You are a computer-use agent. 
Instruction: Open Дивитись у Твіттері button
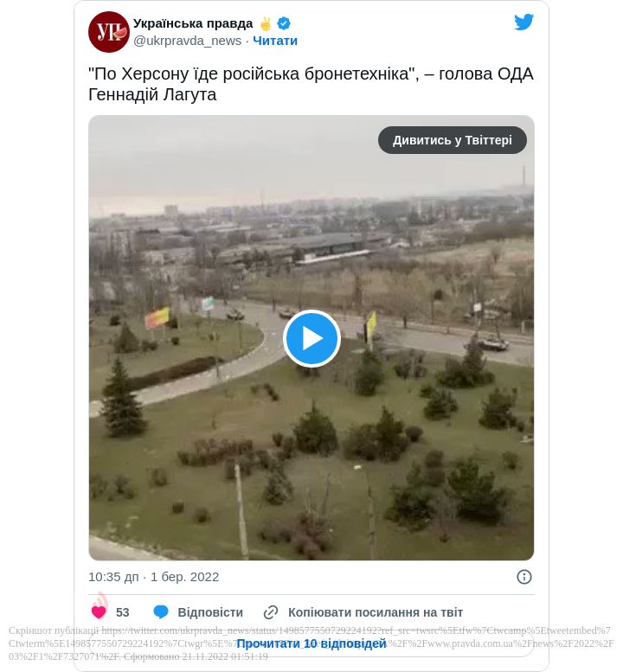453,140
